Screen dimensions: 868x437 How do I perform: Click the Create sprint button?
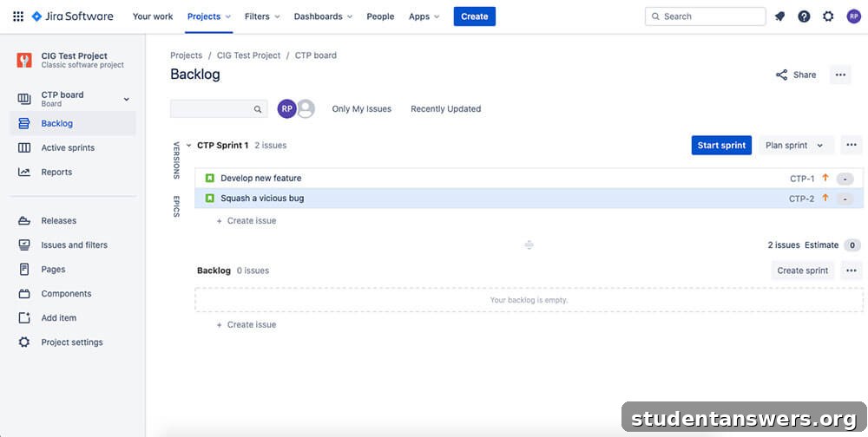(803, 271)
